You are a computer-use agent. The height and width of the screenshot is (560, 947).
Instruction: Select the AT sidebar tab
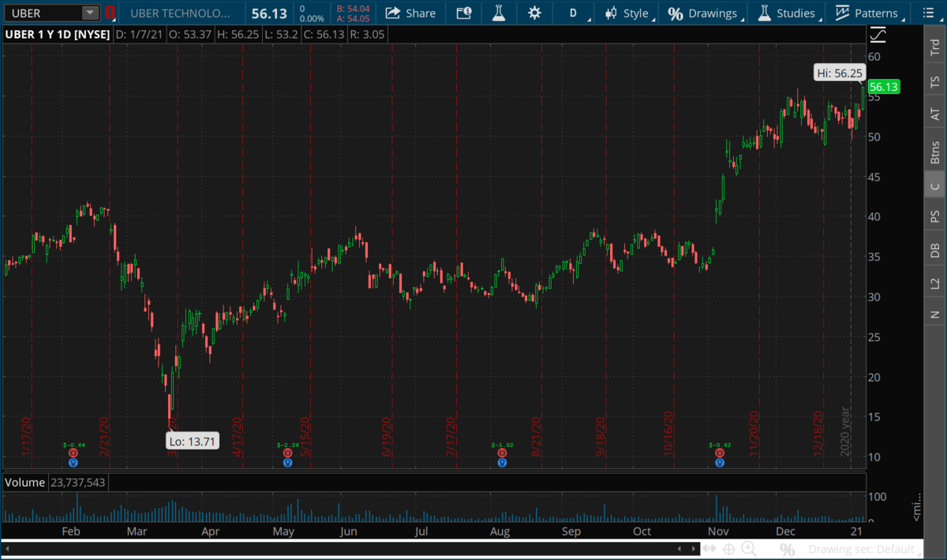935,115
